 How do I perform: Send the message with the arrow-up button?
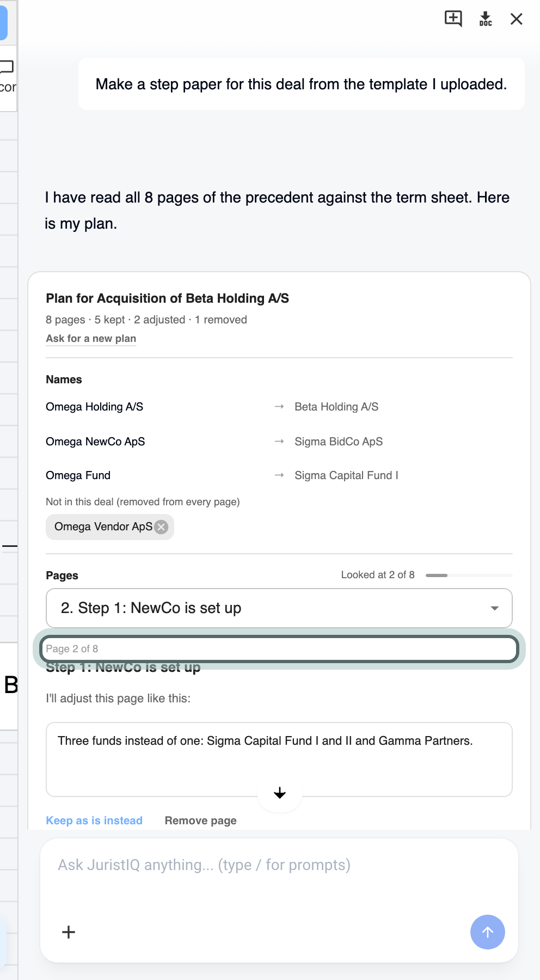(487, 932)
